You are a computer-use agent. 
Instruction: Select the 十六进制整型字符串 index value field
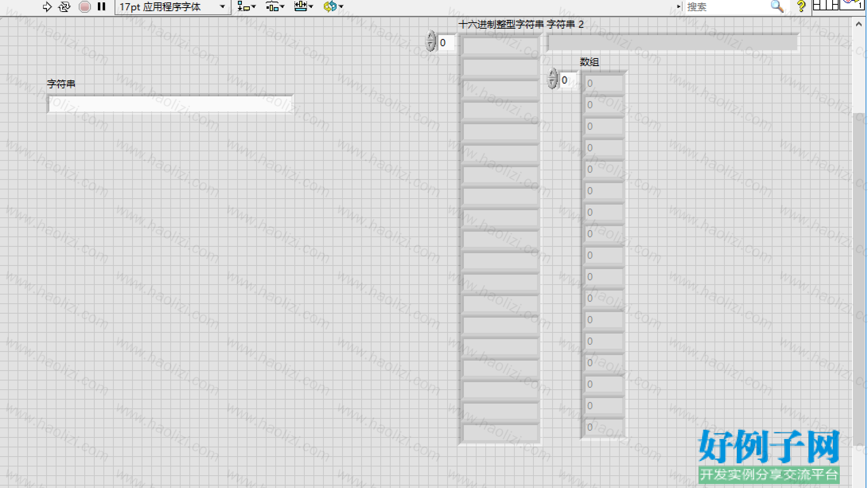click(446, 43)
